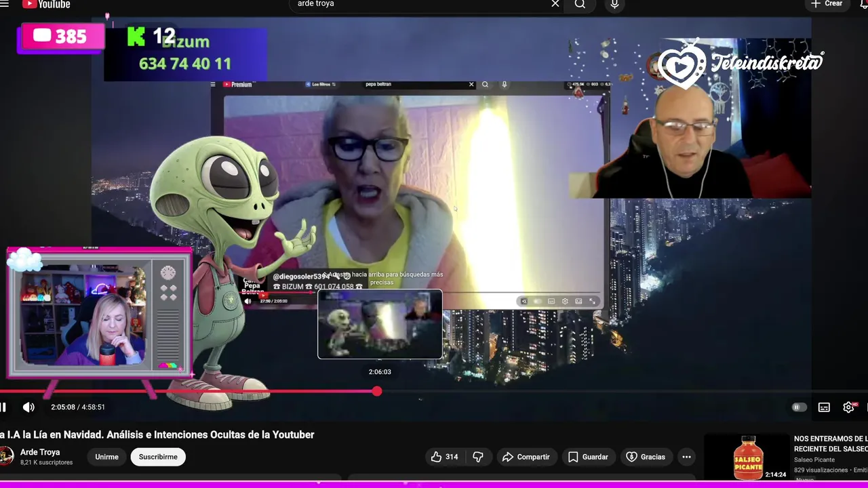This screenshot has height=488, width=868.
Task: Turn on subtitles in the player
Action: [824, 407]
